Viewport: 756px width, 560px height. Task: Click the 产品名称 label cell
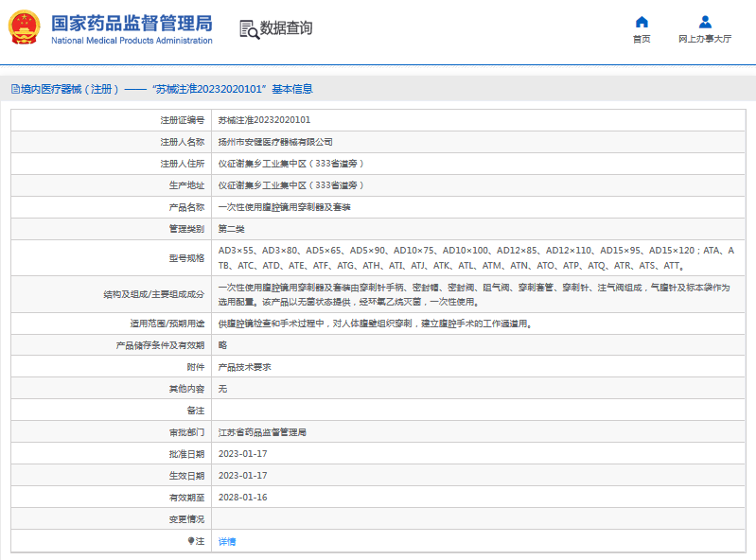(112, 207)
